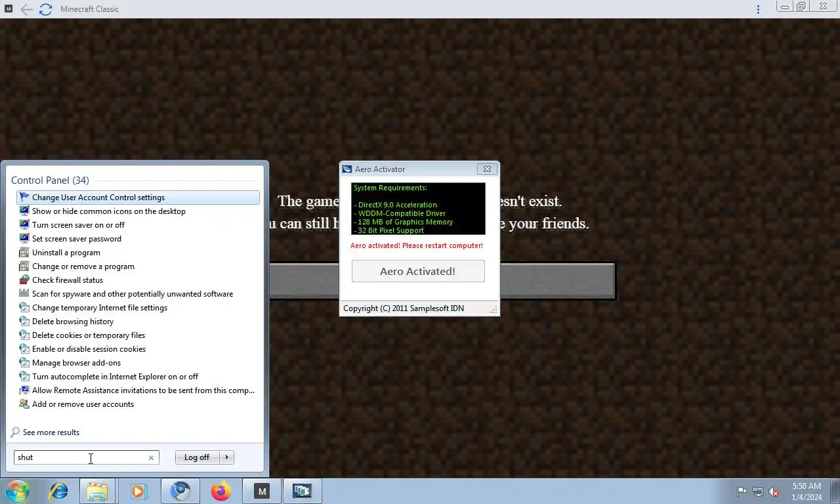Screen dimensions: 840x504
Task: Switch to Chromium in the taskbar
Action: [x=180, y=491]
